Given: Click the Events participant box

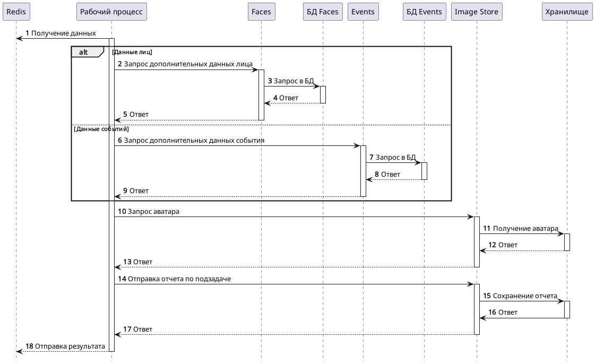Looking at the screenshot, I should (363, 12).
